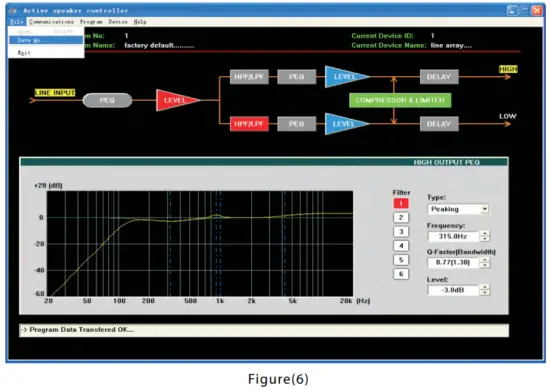
Task: Click the File menu
Action: click(x=17, y=22)
